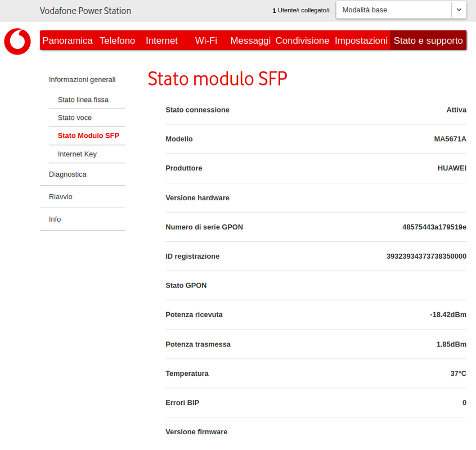Select Stato Modulo SFP sidebar item

(x=88, y=136)
